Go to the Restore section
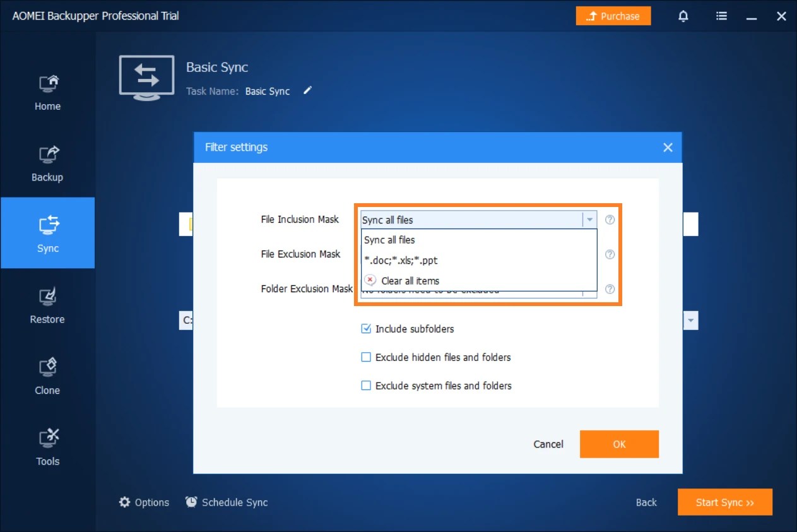The image size is (797, 532). tap(47, 305)
